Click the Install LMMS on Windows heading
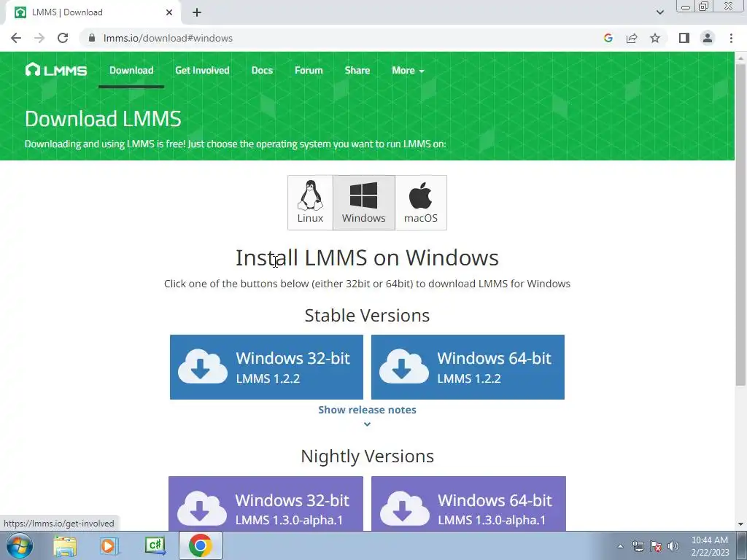The width and height of the screenshot is (747, 560). [x=367, y=257]
